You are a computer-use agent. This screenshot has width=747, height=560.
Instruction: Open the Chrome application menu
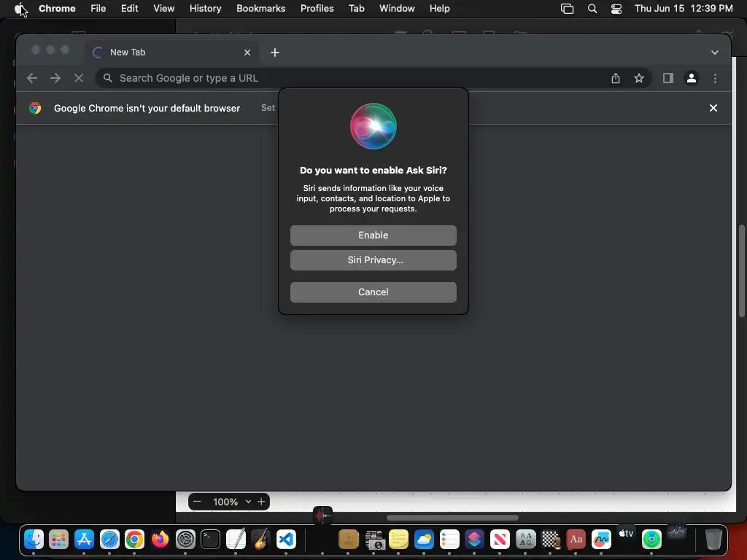(x=57, y=9)
